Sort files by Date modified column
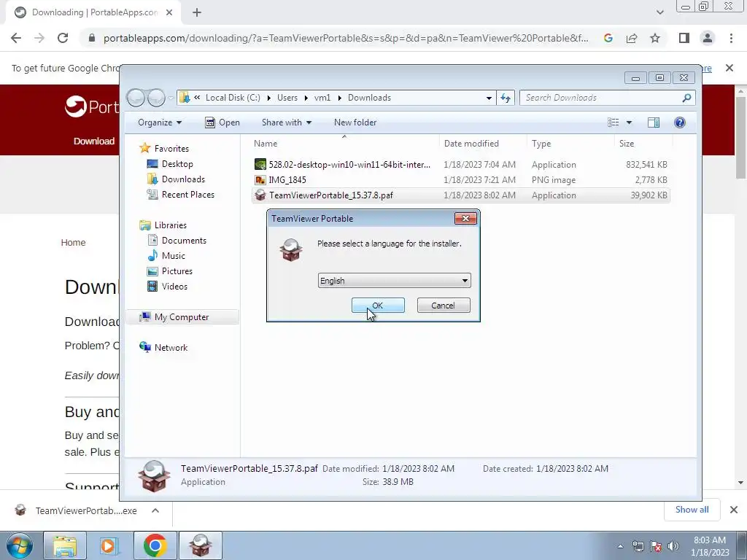 (471, 144)
